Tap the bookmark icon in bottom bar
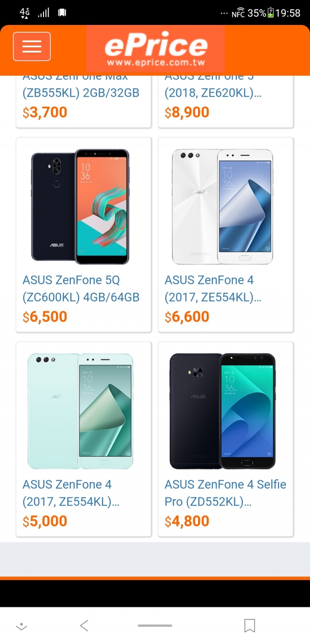The image size is (310, 644). (250, 626)
